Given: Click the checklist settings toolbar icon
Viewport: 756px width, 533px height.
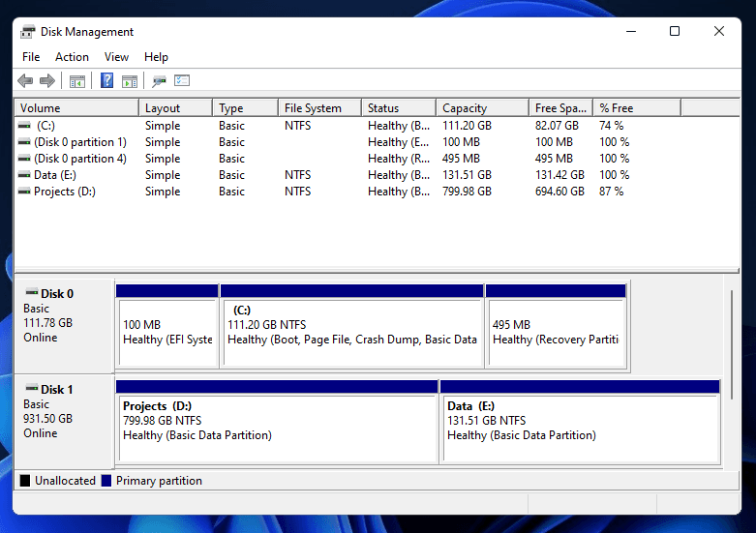Looking at the screenshot, I should (182, 81).
